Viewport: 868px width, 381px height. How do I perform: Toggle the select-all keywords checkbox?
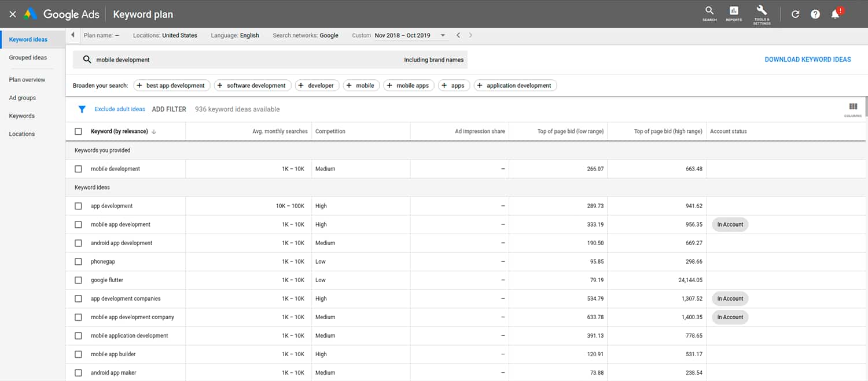click(x=78, y=131)
